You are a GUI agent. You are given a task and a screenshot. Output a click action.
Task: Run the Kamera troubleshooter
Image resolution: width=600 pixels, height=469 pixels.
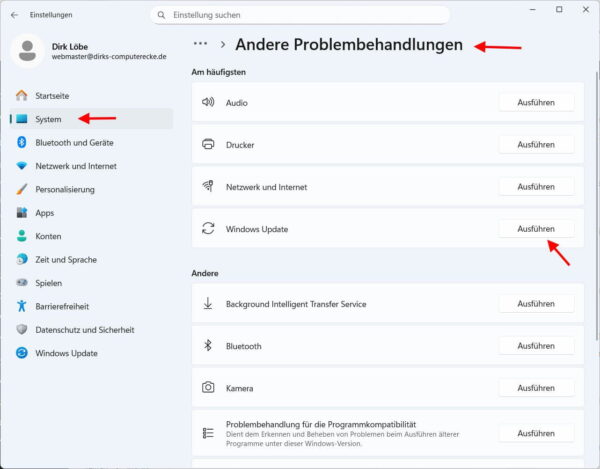click(536, 388)
